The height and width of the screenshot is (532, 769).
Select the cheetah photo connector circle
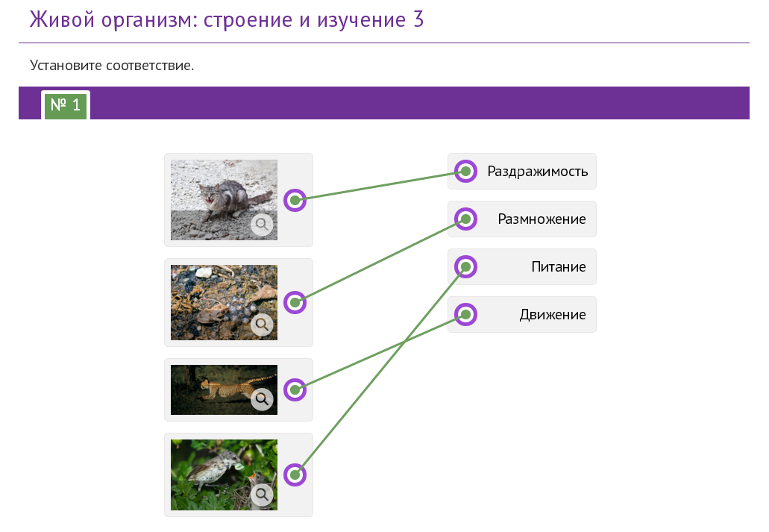295,389
